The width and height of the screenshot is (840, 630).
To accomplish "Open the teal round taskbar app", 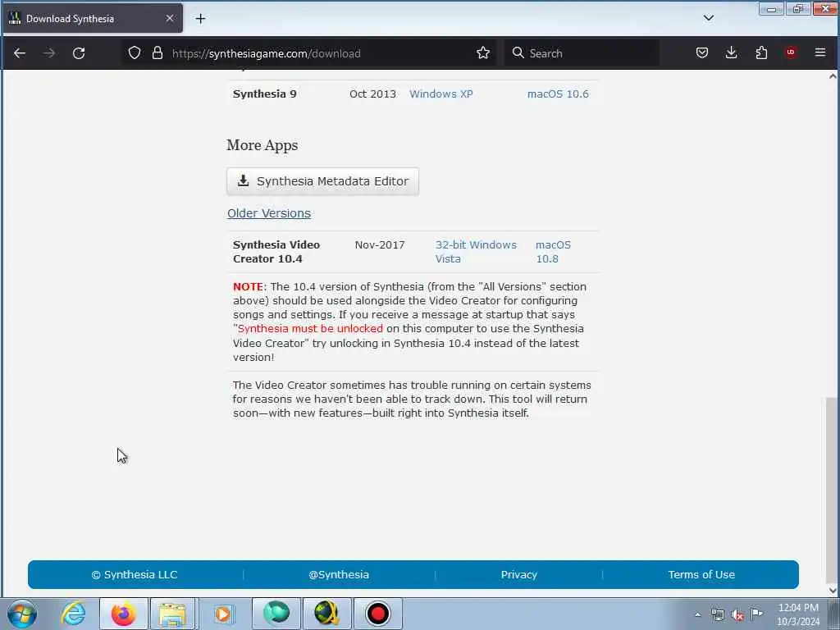I will pos(276,614).
